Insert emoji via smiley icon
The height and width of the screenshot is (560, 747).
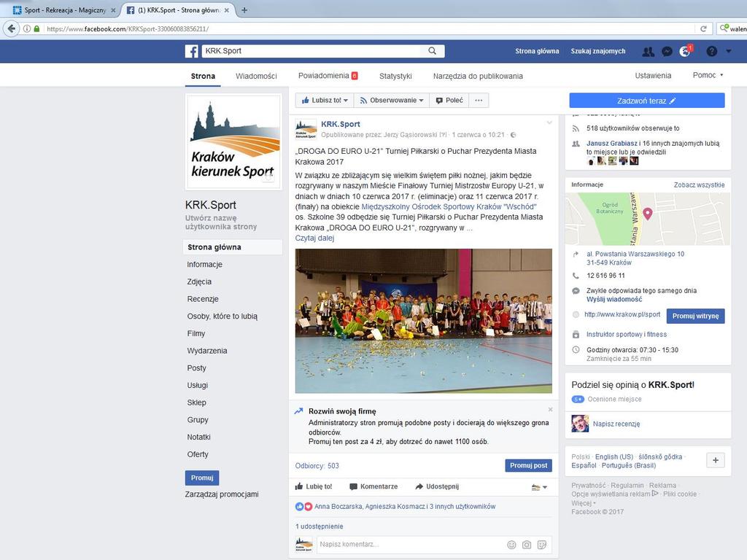point(511,545)
